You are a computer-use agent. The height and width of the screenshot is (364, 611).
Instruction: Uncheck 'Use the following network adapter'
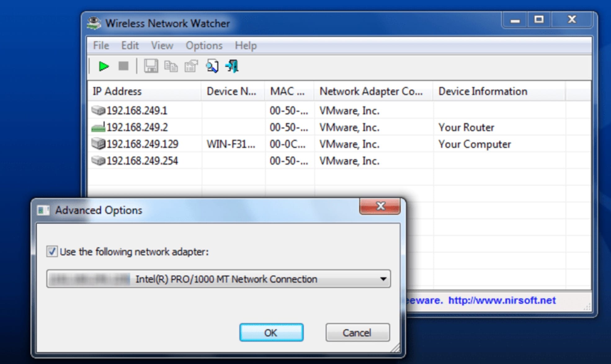click(x=53, y=252)
